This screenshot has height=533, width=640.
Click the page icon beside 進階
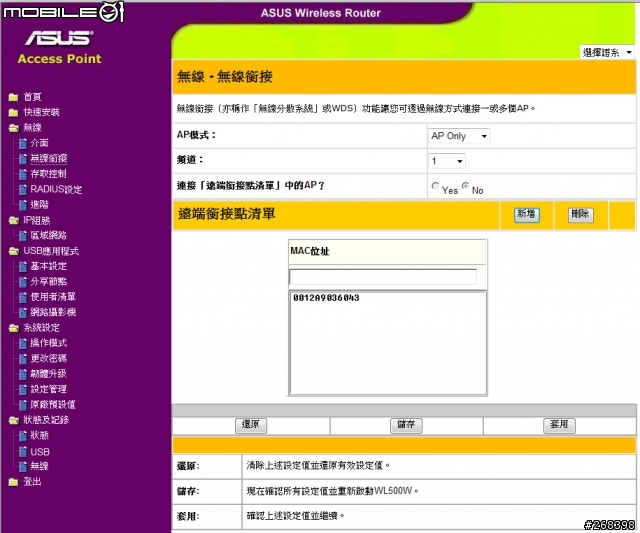23,205
